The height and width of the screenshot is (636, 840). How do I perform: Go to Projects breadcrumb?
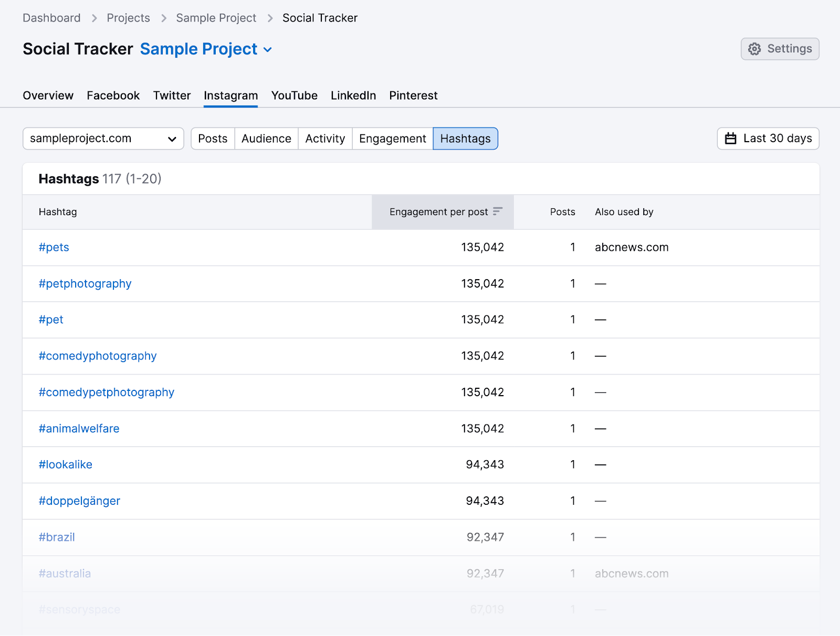[129, 18]
